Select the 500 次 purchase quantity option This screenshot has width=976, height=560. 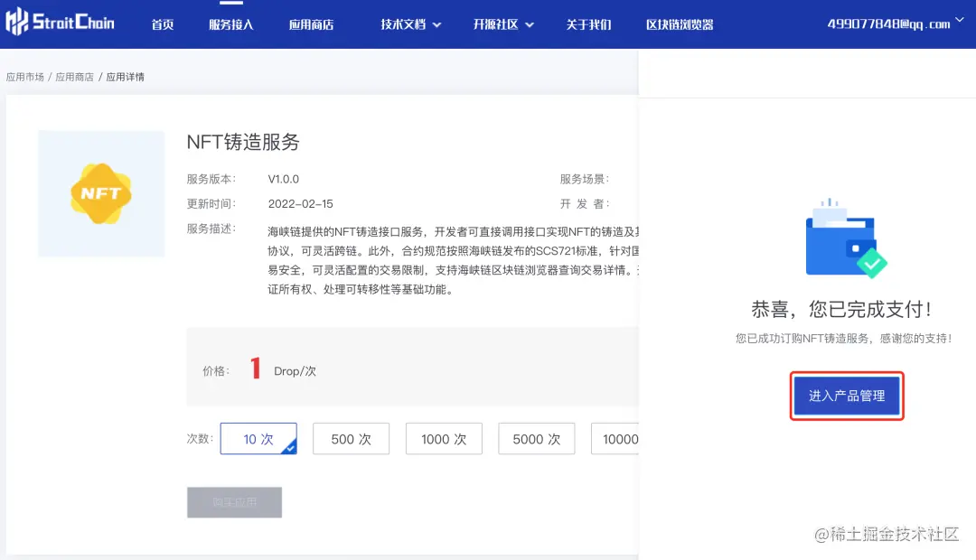(x=351, y=439)
